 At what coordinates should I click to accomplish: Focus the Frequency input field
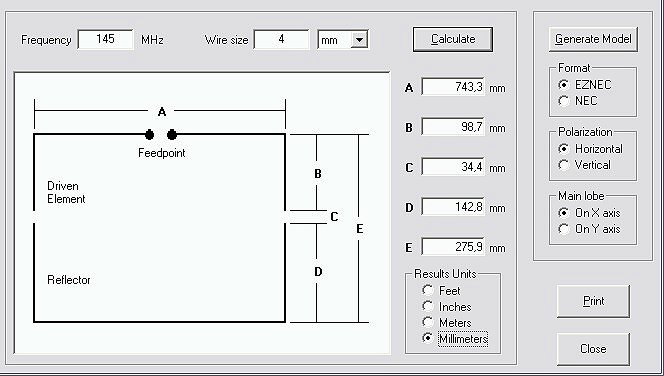[105, 39]
